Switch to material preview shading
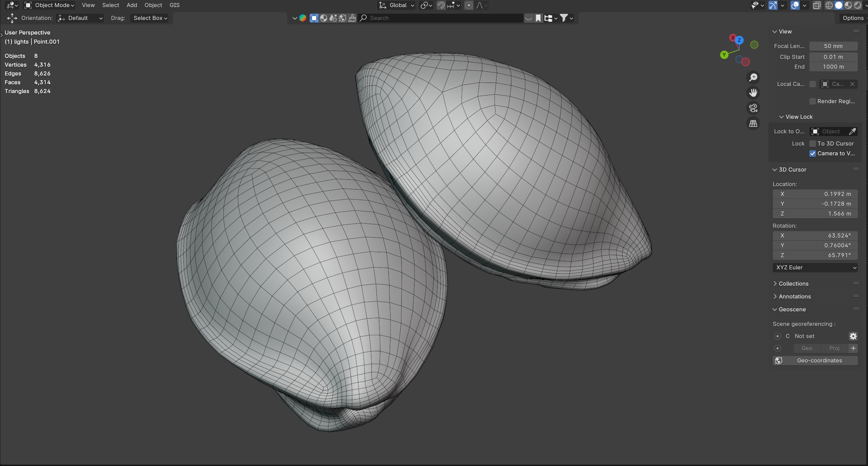Screen dimensions: 868x466 (x=848, y=5)
